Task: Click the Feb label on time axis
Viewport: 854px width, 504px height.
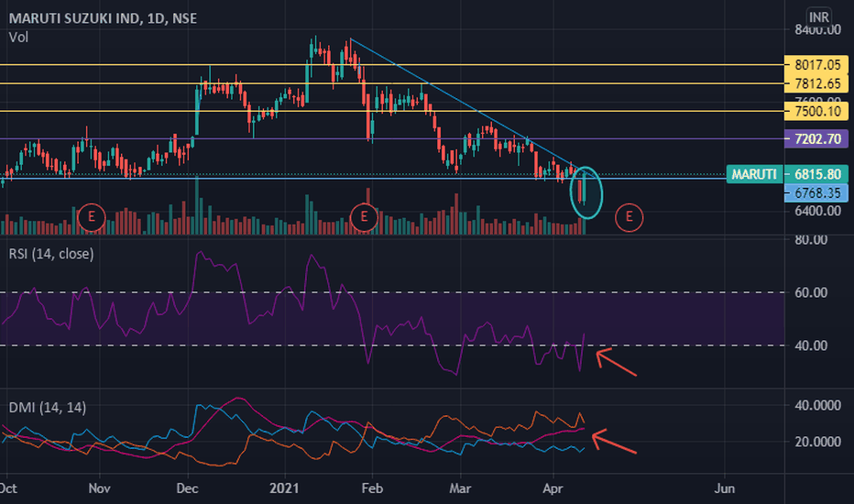Action: (372, 488)
